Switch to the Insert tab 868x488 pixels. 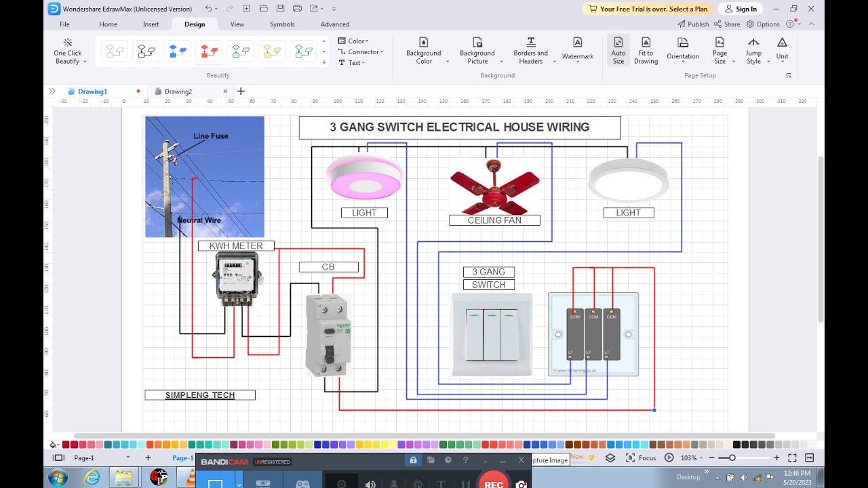coord(151,24)
